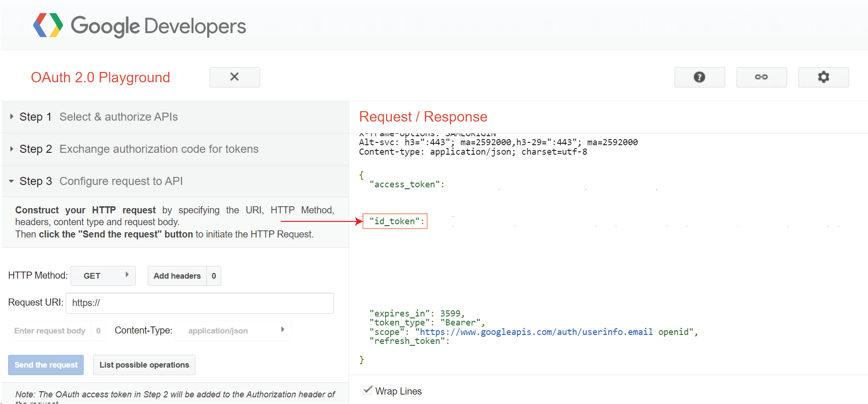Open the help question mark icon
Screen dimensions: 868x404
coord(700,77)
